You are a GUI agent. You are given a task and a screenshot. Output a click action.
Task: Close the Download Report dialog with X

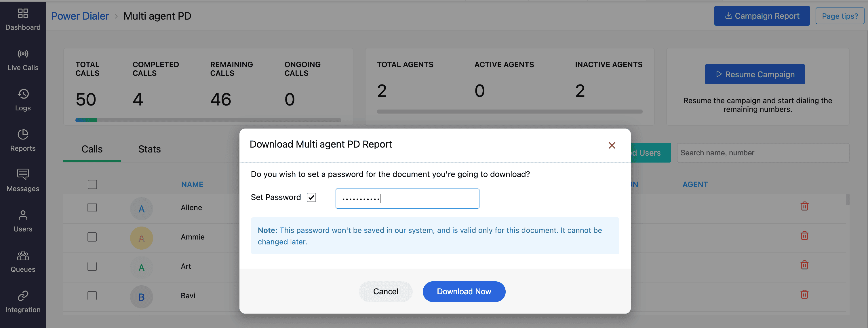pyautogui.click(x=612, y=146)
